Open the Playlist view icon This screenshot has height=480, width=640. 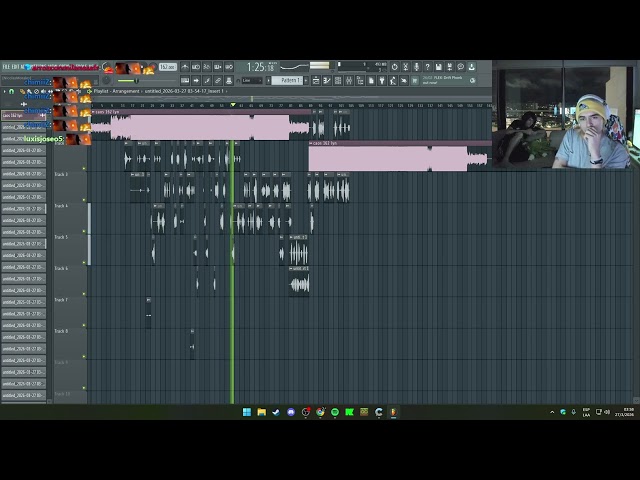point(316,80)
